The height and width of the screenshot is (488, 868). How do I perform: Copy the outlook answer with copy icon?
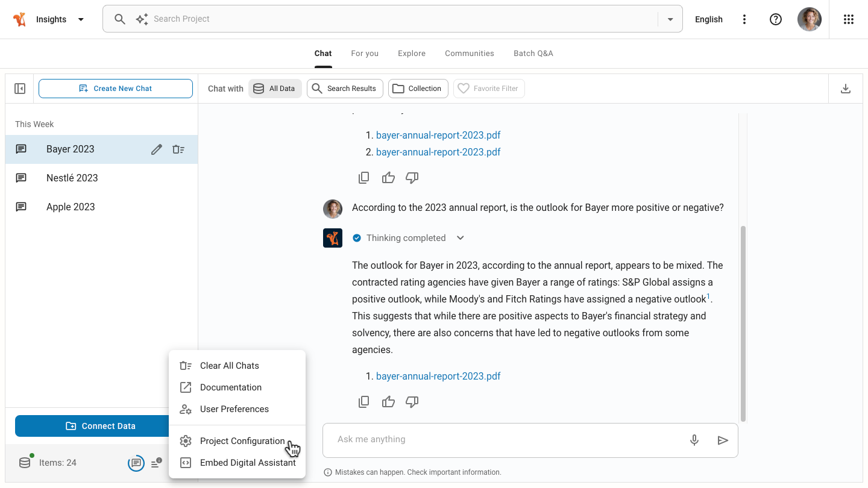click(364, 402)
